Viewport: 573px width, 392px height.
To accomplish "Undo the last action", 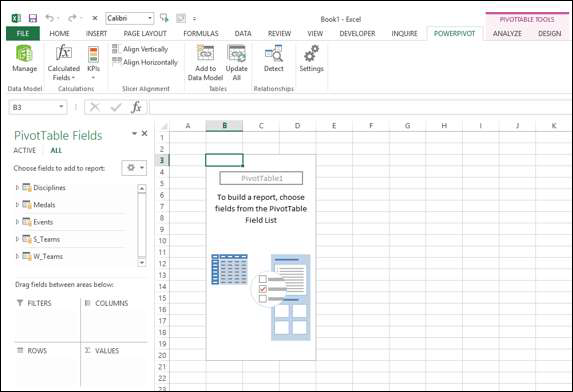I will 49,18.
